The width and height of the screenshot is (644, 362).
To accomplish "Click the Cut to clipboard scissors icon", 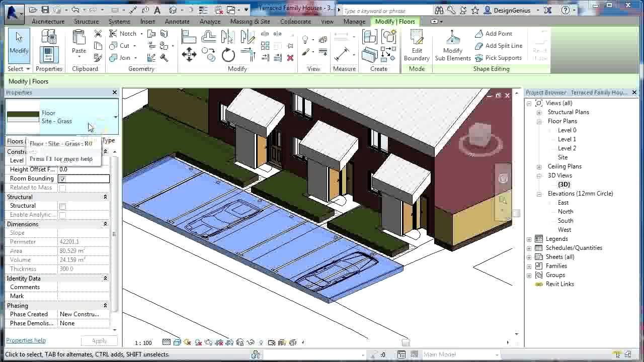I will [98, 34].
